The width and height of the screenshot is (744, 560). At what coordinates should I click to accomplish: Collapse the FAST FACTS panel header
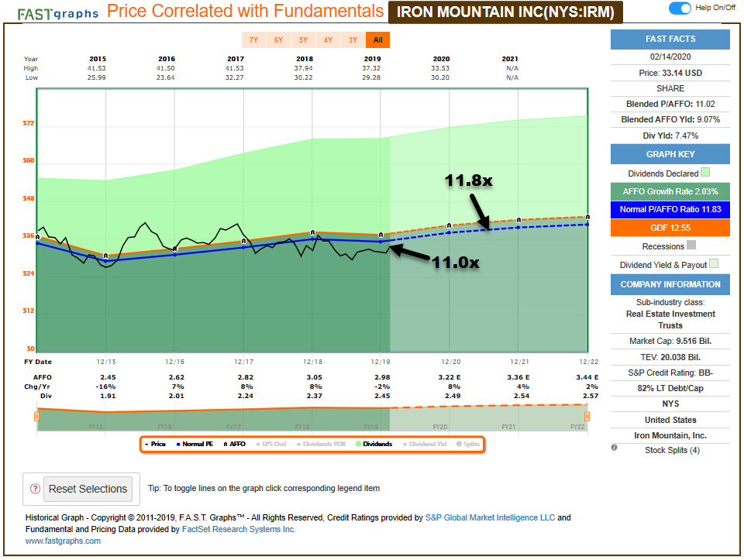[670, 39]
